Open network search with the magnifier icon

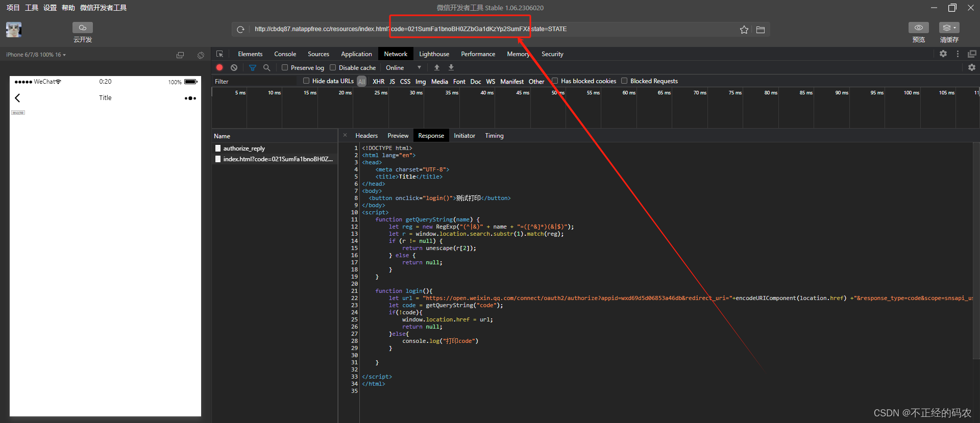266,67
